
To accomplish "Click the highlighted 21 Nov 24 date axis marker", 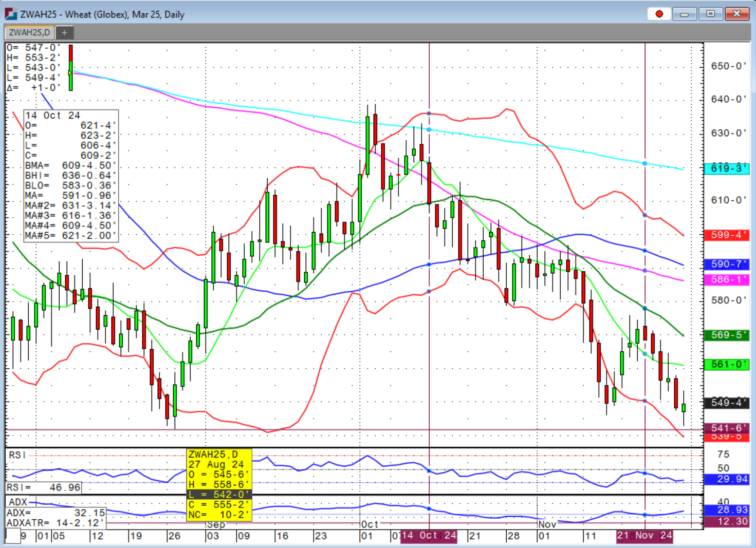I will click(644, 536).
